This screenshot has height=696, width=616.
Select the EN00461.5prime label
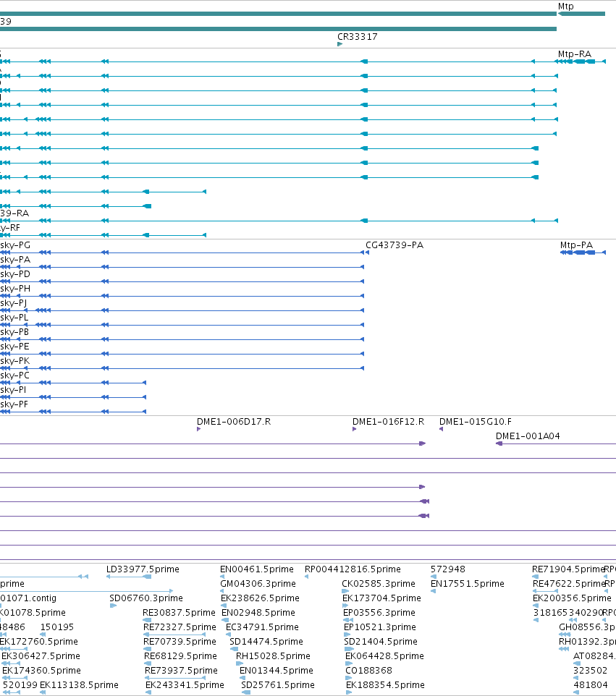coord(257,569)
